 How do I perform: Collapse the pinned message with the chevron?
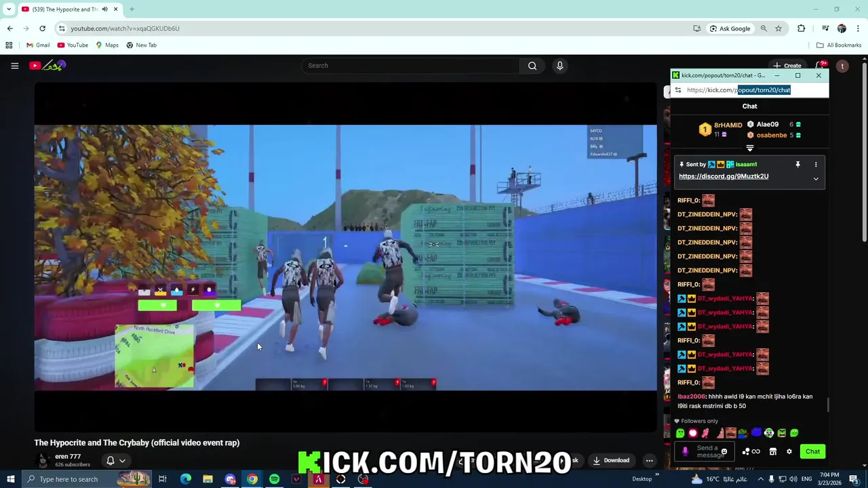point(816,179)
